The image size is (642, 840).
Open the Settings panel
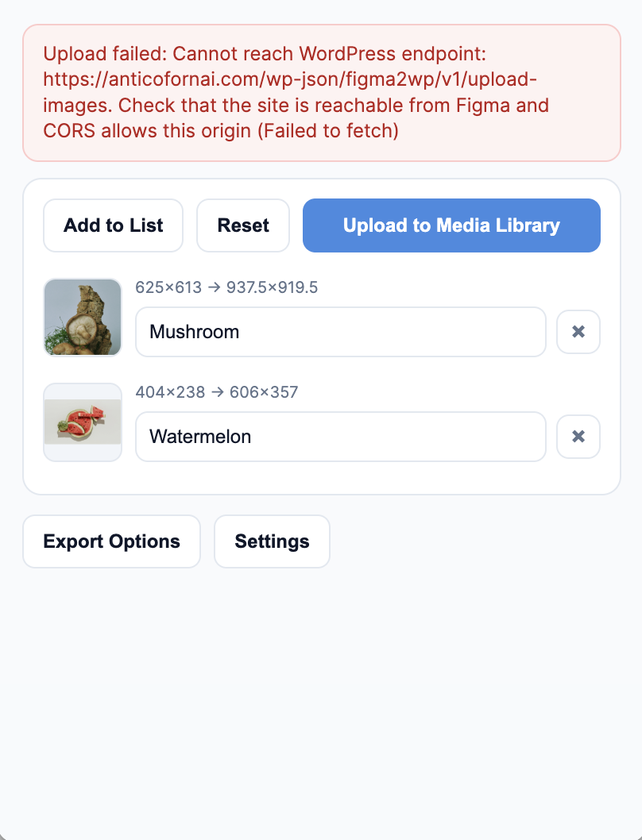pos(272,541)
